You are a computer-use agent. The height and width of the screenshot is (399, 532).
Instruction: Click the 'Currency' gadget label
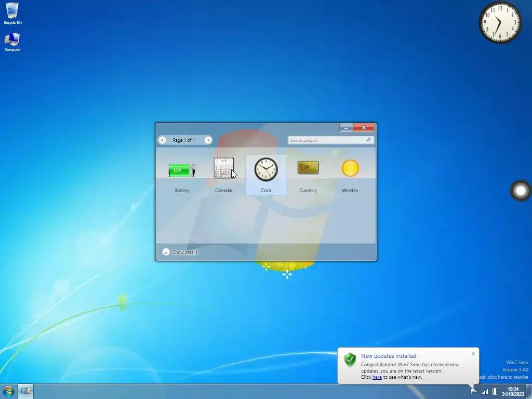308,191
